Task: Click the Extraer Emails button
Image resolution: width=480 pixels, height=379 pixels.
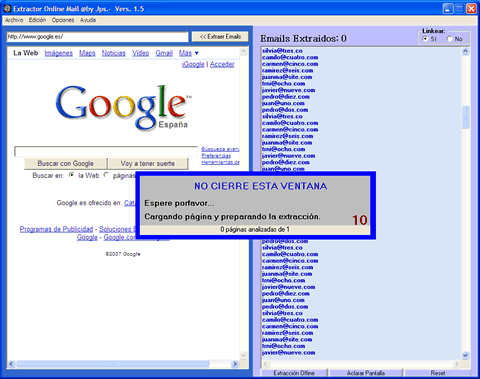Action: pyautogui.click(x=220, y=37)
